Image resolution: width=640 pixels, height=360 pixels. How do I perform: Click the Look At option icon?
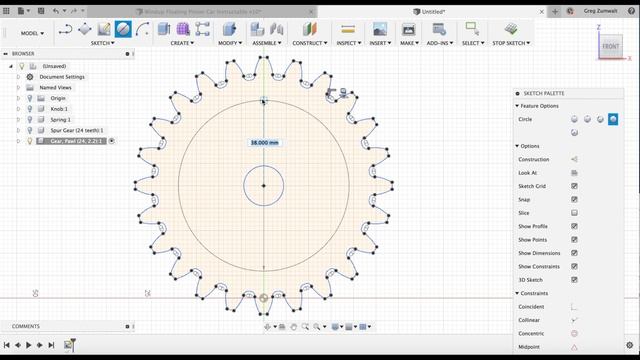[574, 173]
